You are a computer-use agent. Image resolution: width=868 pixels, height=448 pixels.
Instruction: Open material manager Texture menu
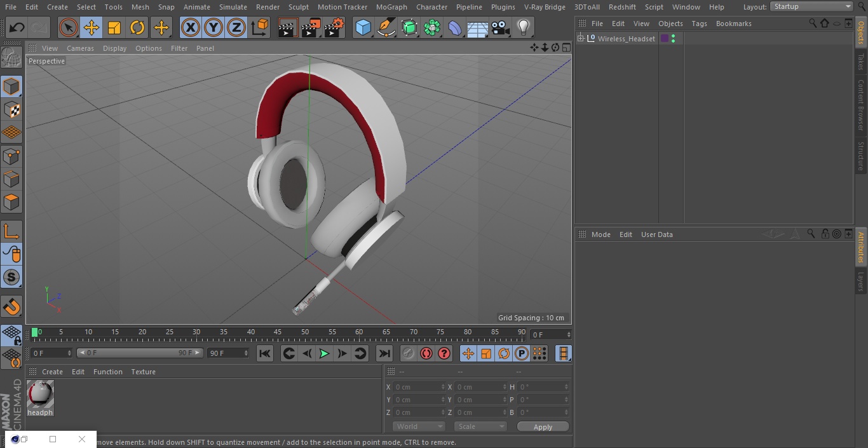[x=143, y=372]
